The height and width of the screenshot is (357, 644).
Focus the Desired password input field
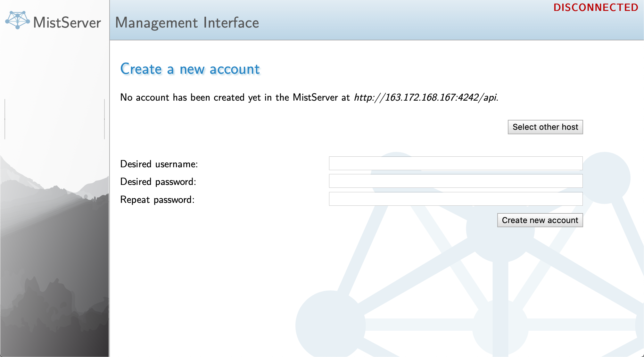[x=455, y=181]
